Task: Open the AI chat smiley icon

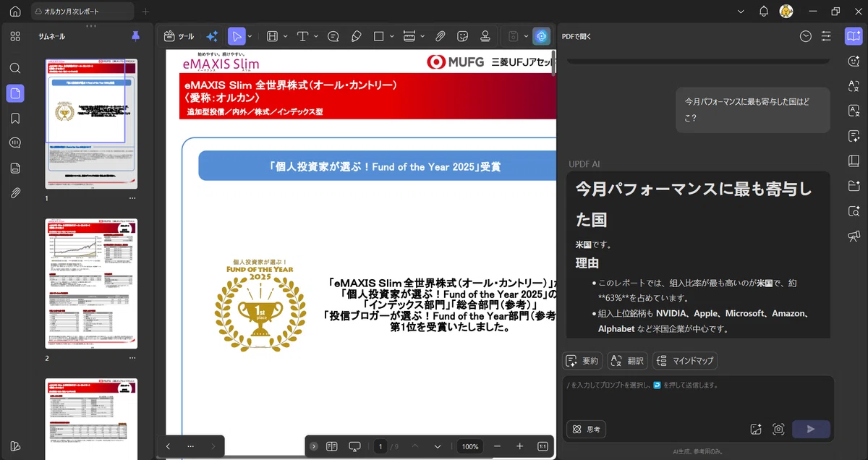Action: 854,61
